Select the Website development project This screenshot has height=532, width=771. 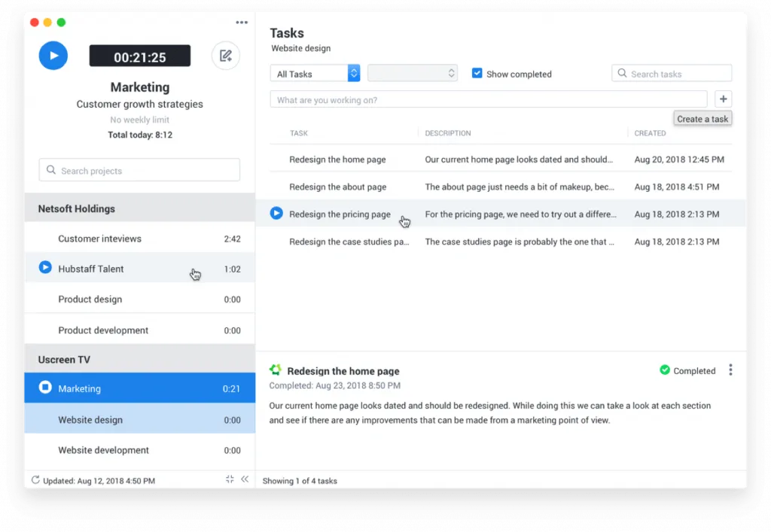(x=139, y=449)
